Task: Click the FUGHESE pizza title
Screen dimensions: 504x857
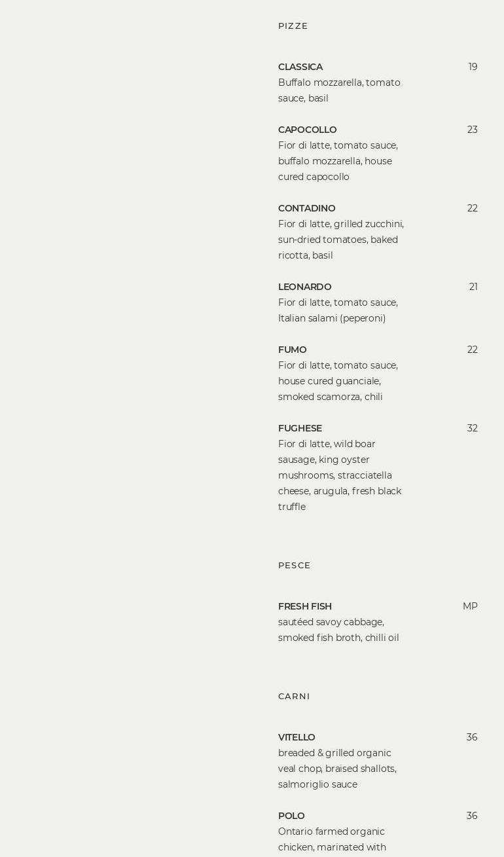Action: (300, 428)
